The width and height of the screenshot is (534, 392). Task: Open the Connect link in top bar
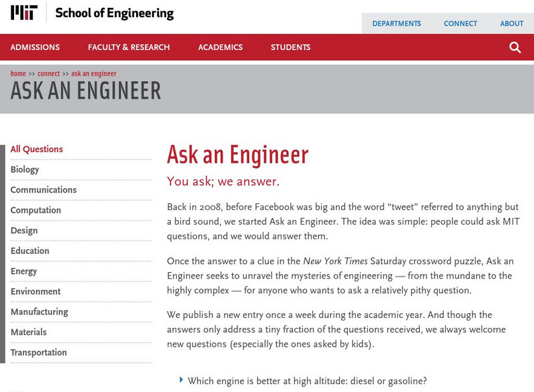click(461, 23)
